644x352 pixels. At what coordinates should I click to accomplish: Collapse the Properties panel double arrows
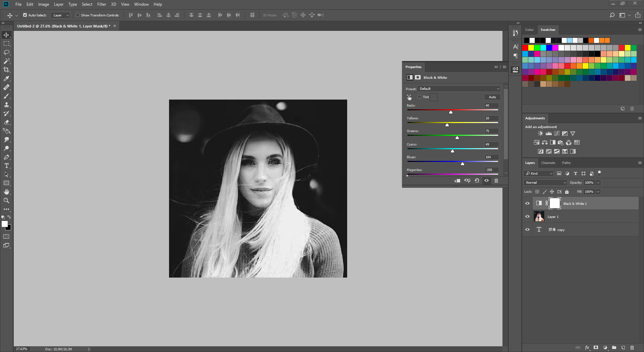496,67
